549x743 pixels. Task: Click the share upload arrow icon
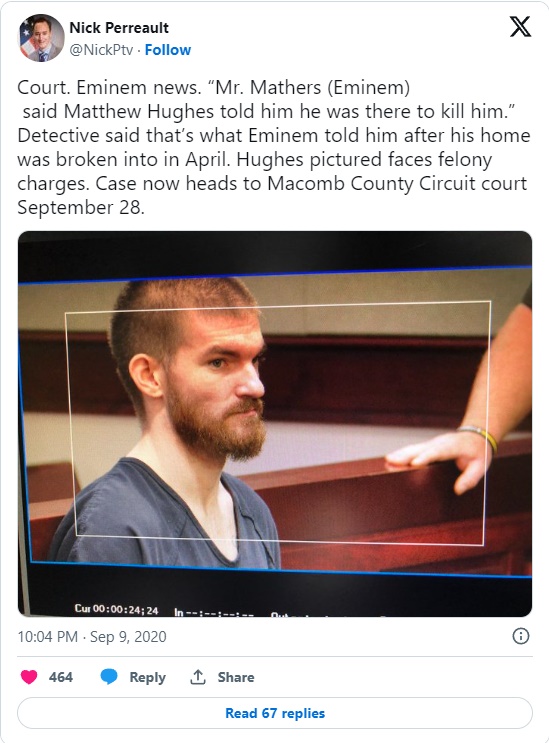198,677
